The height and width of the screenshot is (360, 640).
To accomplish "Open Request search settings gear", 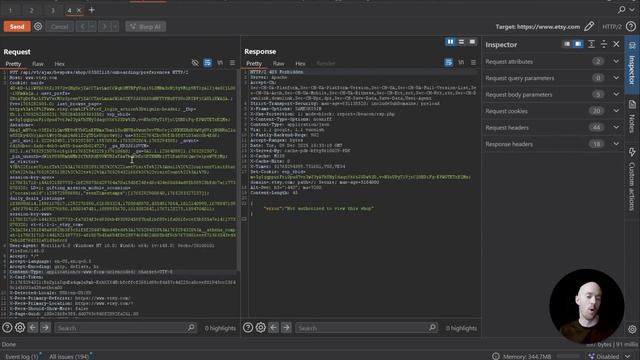I will pos(20,327).
